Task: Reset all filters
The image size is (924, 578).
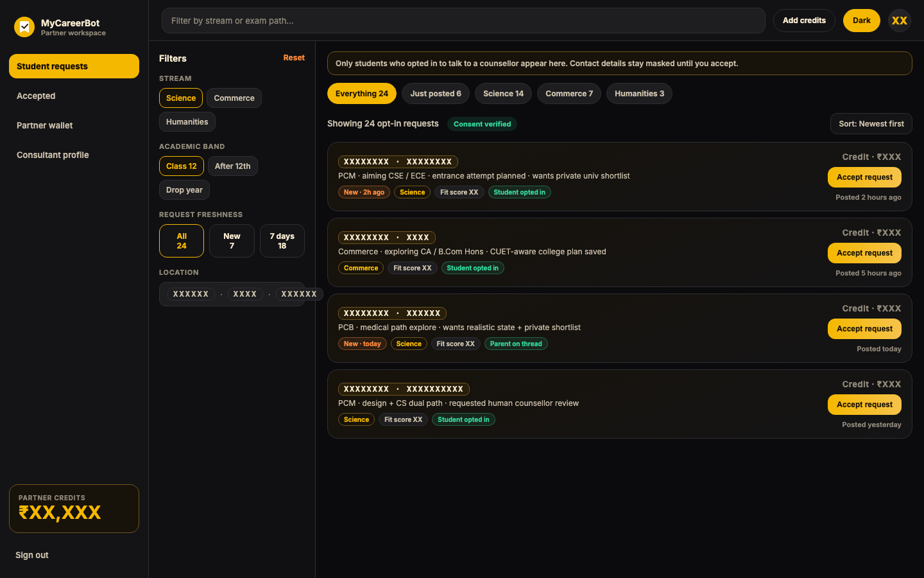Action: (294, 58)
